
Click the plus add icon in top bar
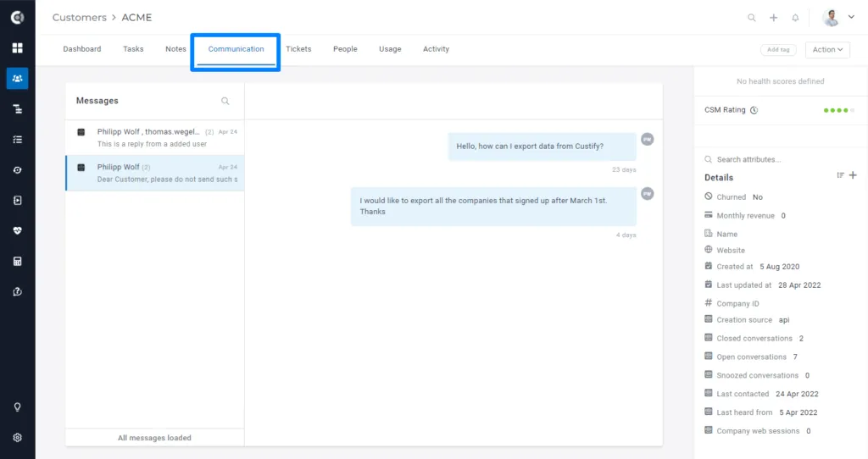773,18
